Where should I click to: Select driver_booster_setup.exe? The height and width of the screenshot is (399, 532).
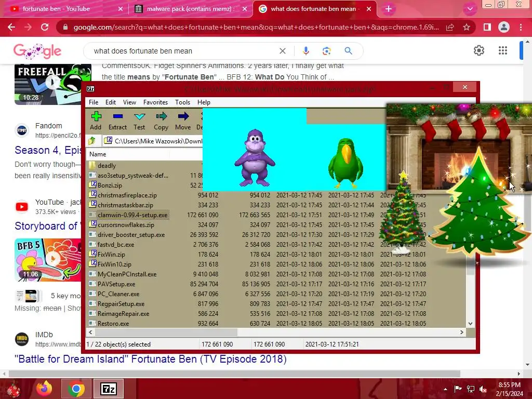(x=131, y=234)
